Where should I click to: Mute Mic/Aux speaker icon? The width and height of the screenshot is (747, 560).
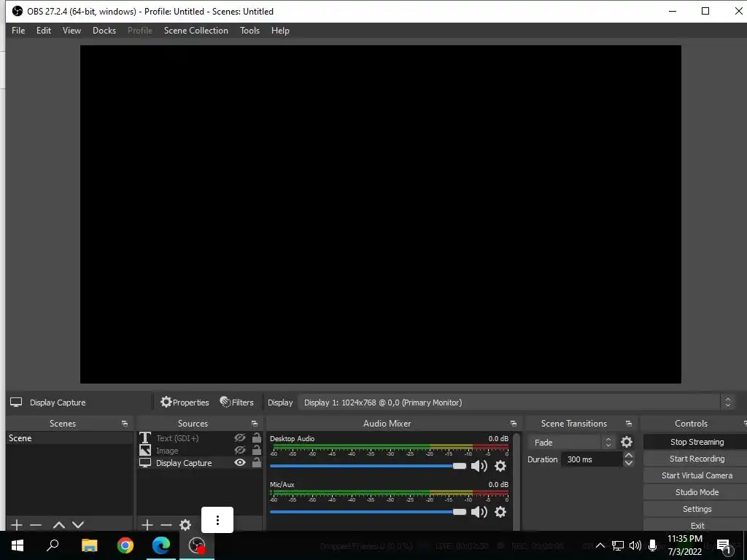tap(479, 512)
